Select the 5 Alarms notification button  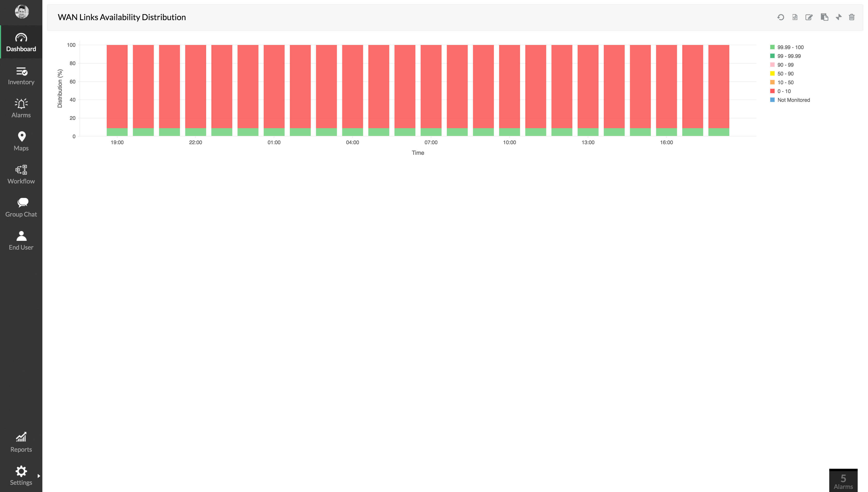(x=843, y=481)
